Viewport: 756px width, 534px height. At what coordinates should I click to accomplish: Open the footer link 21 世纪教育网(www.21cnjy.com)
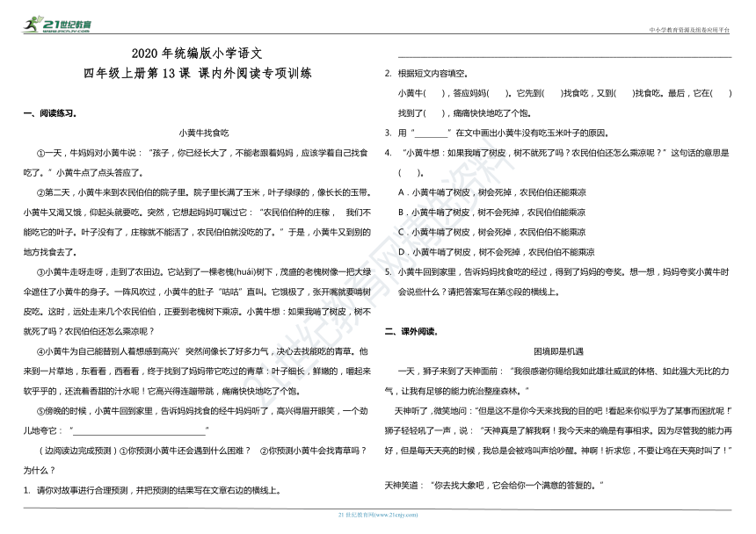(x=378, y=515)
